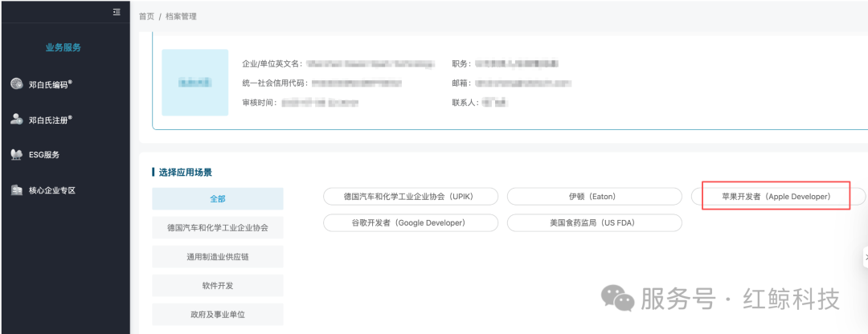Click the 业务服务 sidebar heading
The image size is (868, 334).
(x=63, y=47)
